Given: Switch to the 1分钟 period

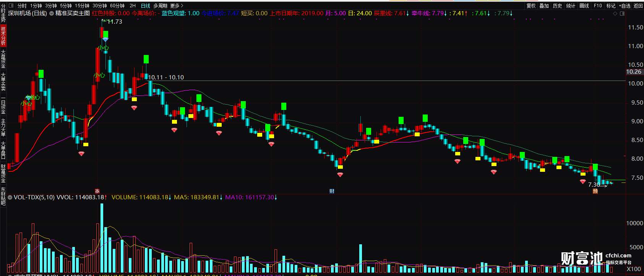Looking at the screenshot, I should [36, 6].
